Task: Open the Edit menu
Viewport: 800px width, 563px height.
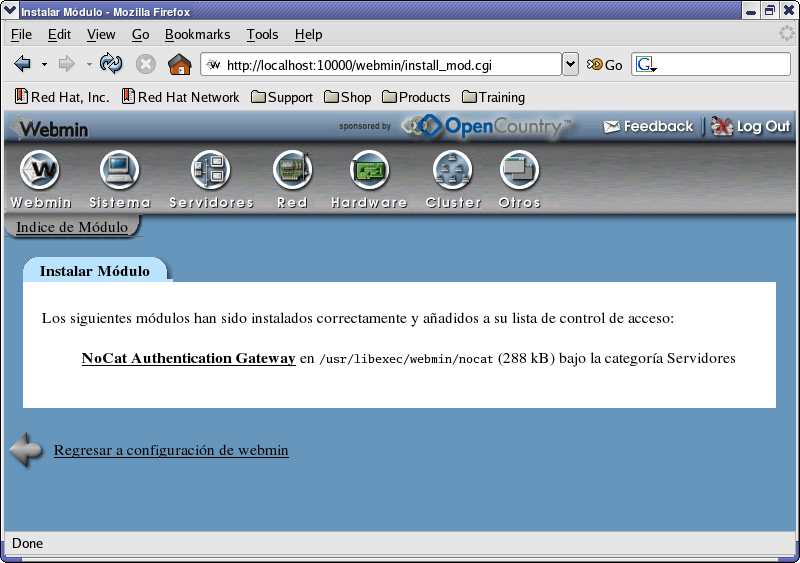Action: click(x=59, y=34)
